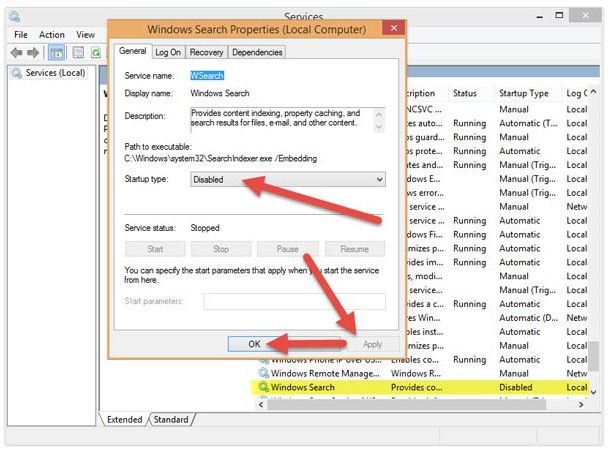Screen dimensions: 611x456
Task: Click the forward arrow in Services toolbar
Action: pos(33,52)
